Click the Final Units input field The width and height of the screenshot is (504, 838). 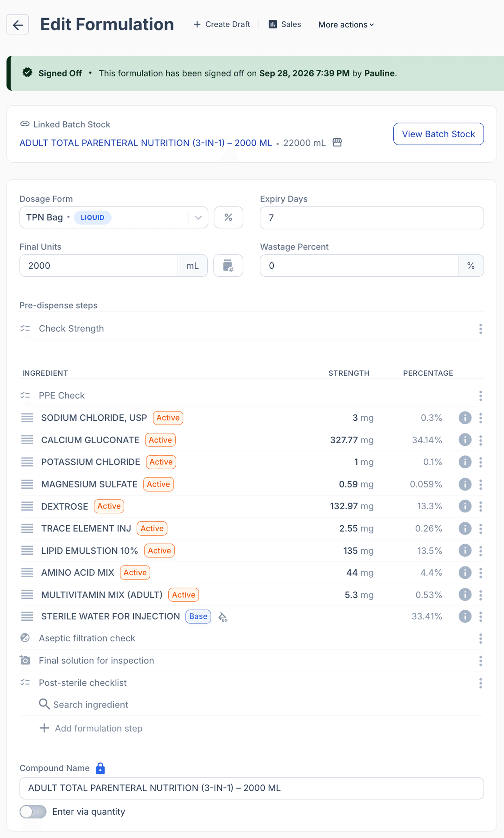tap(99, 266)
